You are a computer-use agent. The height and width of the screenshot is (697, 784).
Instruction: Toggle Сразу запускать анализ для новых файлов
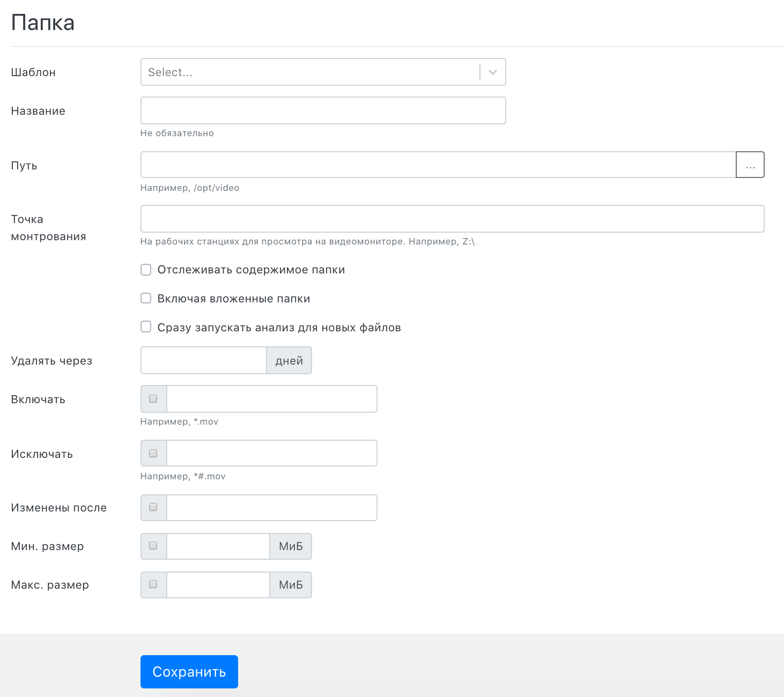click(x=146, y=327)
